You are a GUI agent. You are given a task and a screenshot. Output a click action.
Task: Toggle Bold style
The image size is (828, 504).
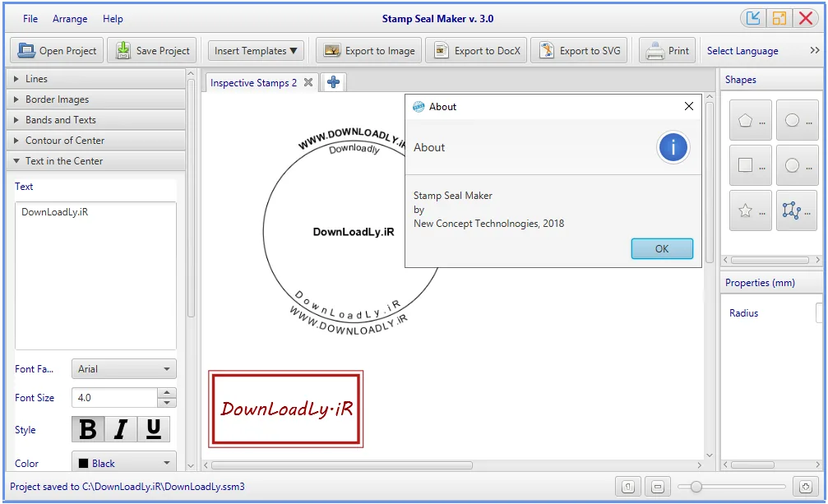tap(88, 429)
